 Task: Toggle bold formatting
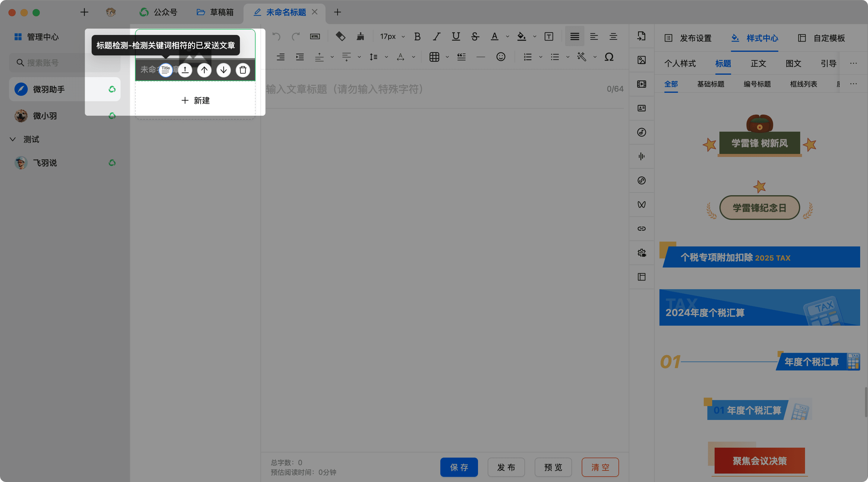417,36
